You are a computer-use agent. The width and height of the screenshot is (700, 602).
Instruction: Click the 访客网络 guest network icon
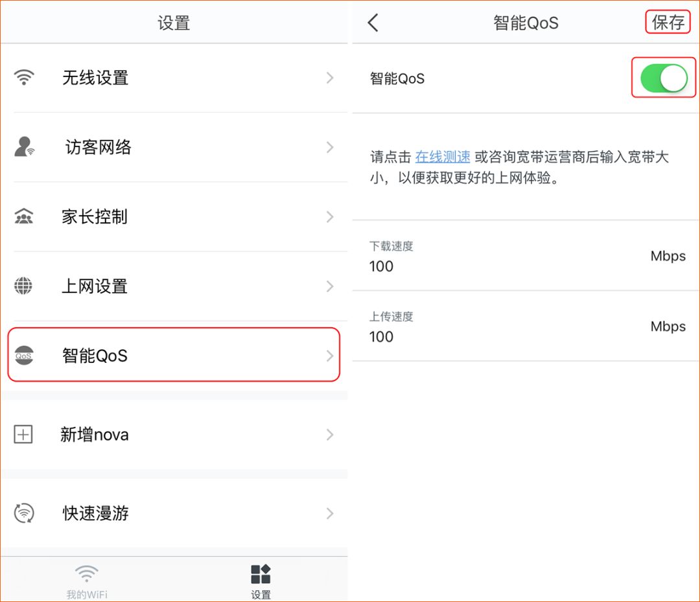pos(24,147)
